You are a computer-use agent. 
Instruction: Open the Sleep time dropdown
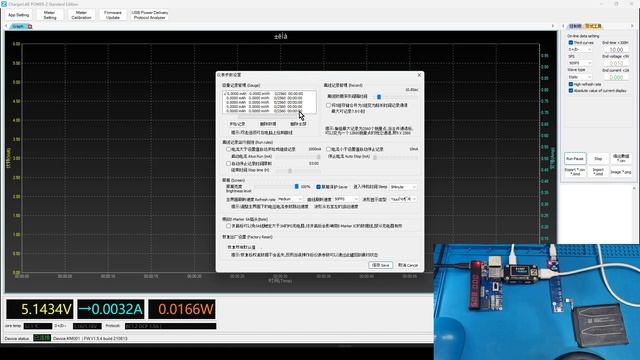pyautogui.click(x=403, y=187)
